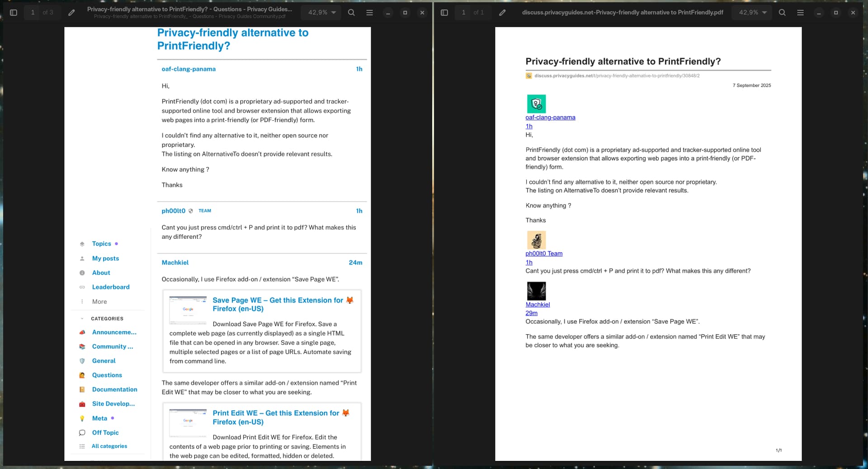The image size is (868, 469).
Task: Click 29m timestamp in right PDF
Action: [531, 313]
